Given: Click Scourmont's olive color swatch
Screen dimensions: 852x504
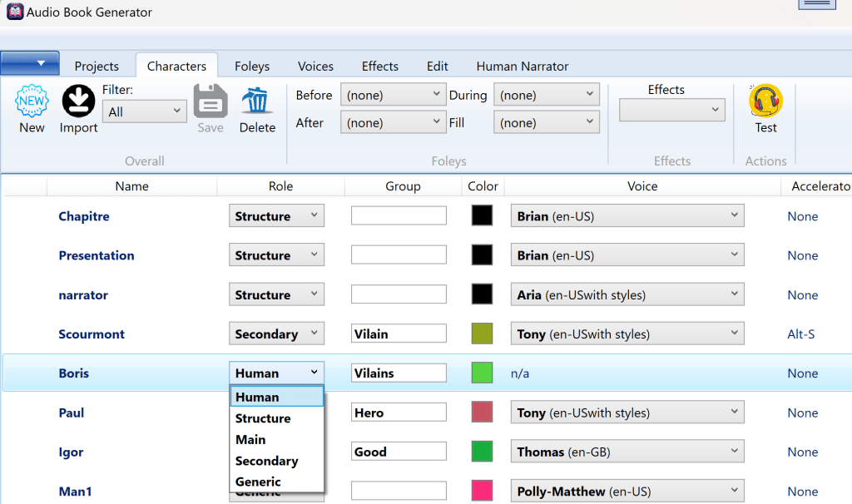Looking at the screenshot, I should click(x=483, y=334).
